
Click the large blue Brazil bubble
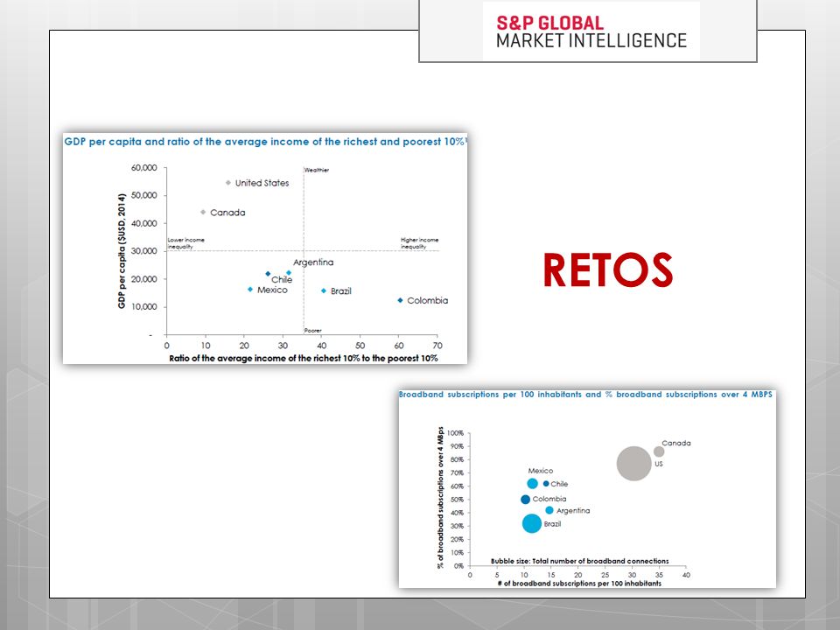click(532, 523)
